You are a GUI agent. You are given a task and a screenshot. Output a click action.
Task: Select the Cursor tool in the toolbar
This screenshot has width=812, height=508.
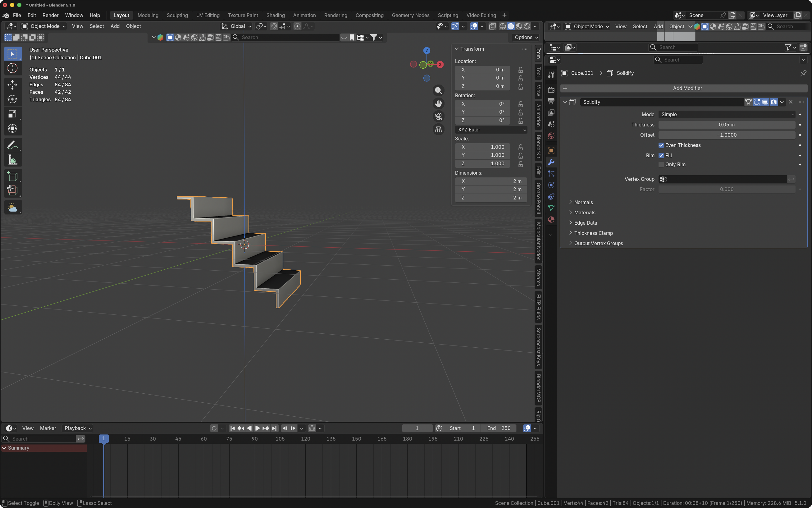click(12, 68)
